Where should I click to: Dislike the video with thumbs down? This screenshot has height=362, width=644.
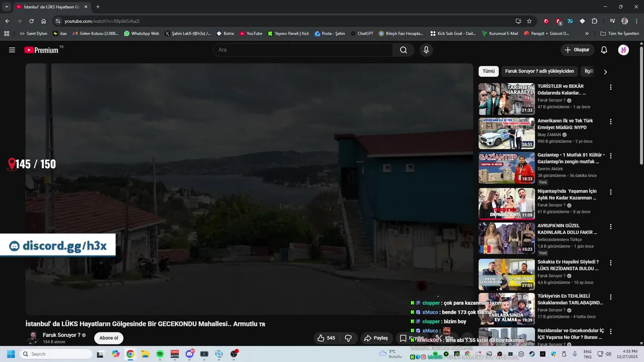click(x=348, y=338)
